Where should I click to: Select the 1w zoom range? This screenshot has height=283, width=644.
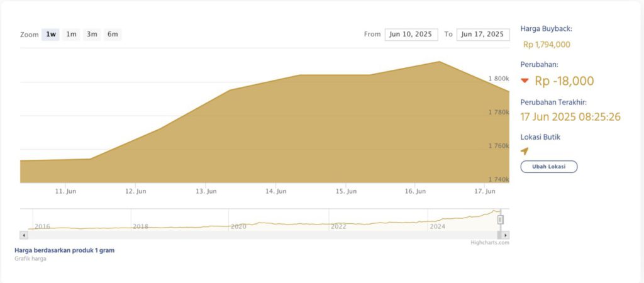tap(51, 35)
